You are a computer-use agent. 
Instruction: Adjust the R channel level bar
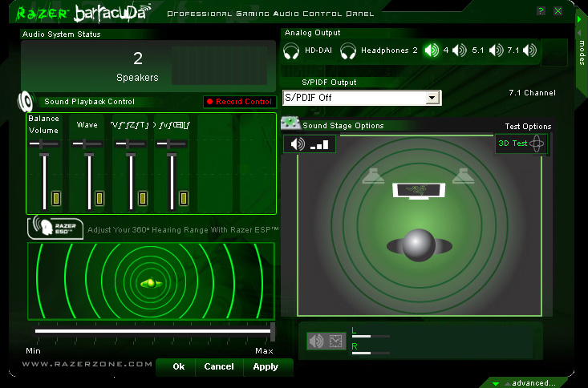(371, 353)
